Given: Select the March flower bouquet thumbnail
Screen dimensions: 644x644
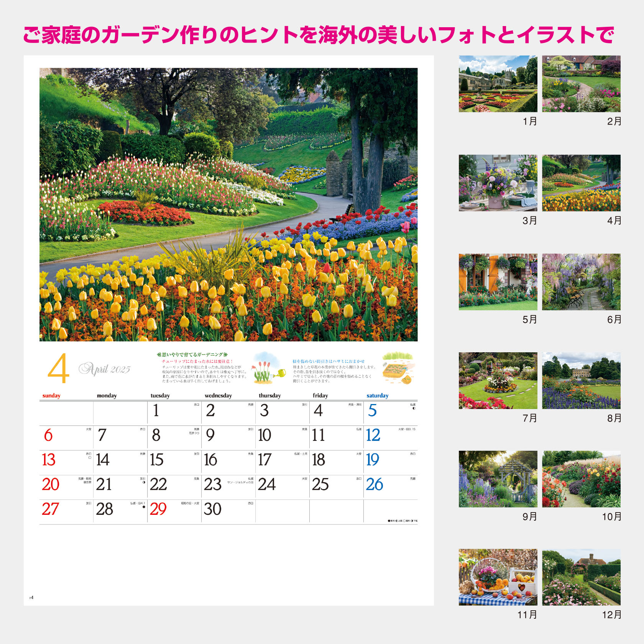Looking at the screenshot, I should (498, 183).
